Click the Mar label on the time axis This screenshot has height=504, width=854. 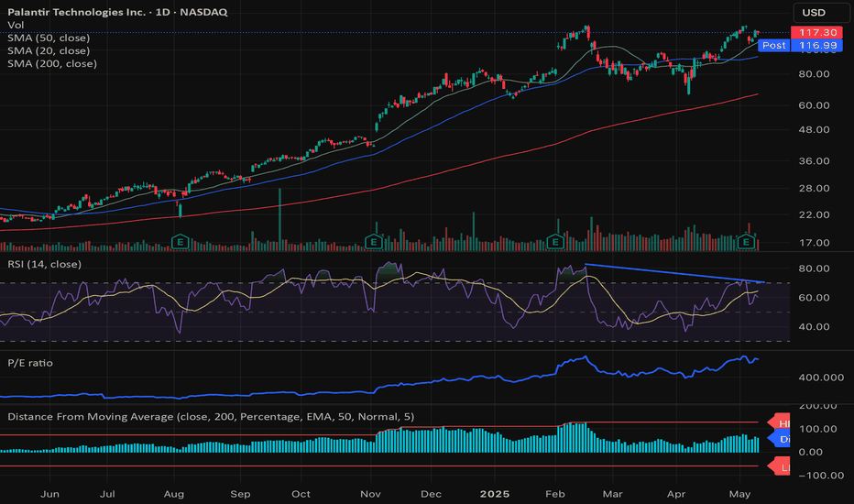[613, 494]
